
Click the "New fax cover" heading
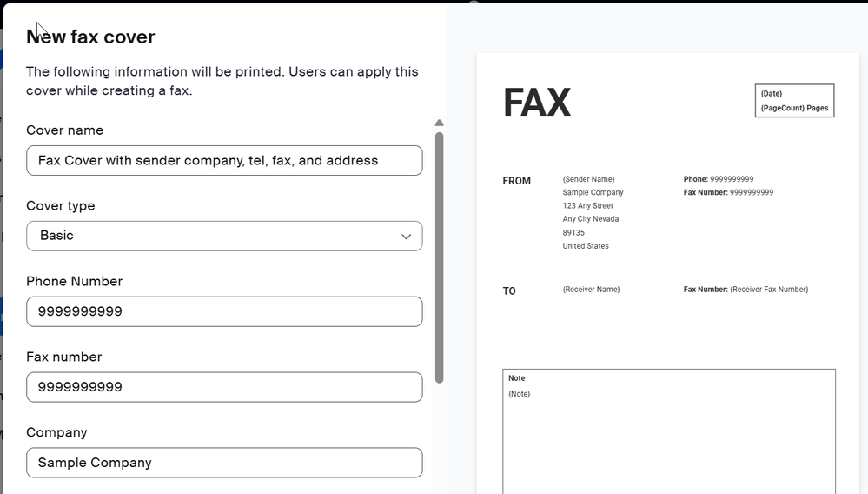pyautogui.click(x=90, y=37)
